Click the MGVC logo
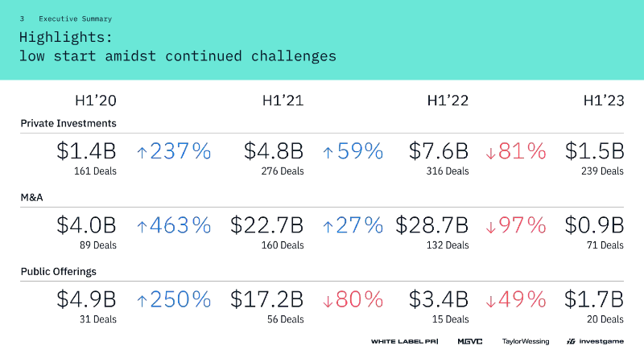This screenshot has height=362, width=644. pyautogui.click(x=469, y=342)
